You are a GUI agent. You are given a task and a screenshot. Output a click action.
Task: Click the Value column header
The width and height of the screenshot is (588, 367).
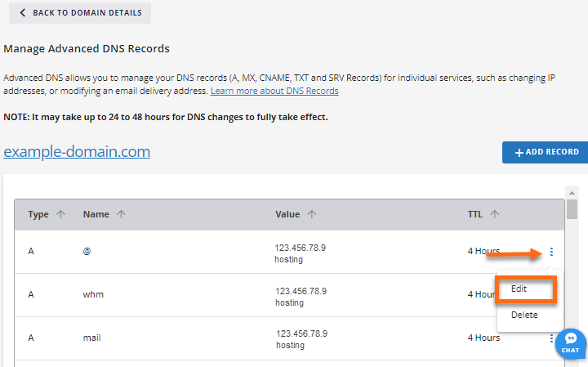287,215
